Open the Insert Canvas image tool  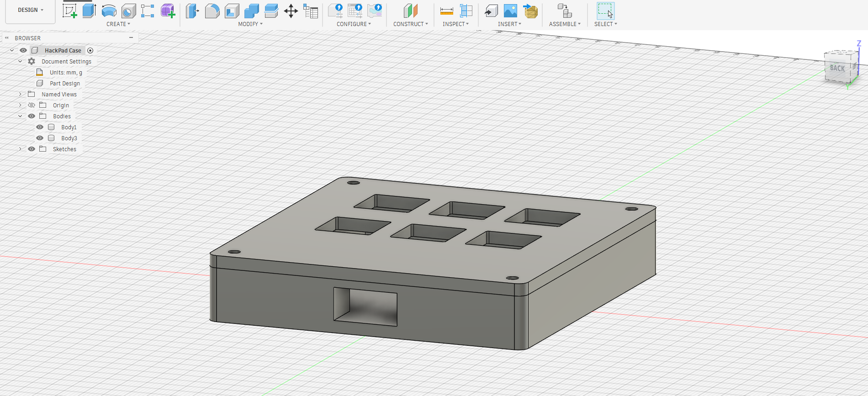point(510,11)
